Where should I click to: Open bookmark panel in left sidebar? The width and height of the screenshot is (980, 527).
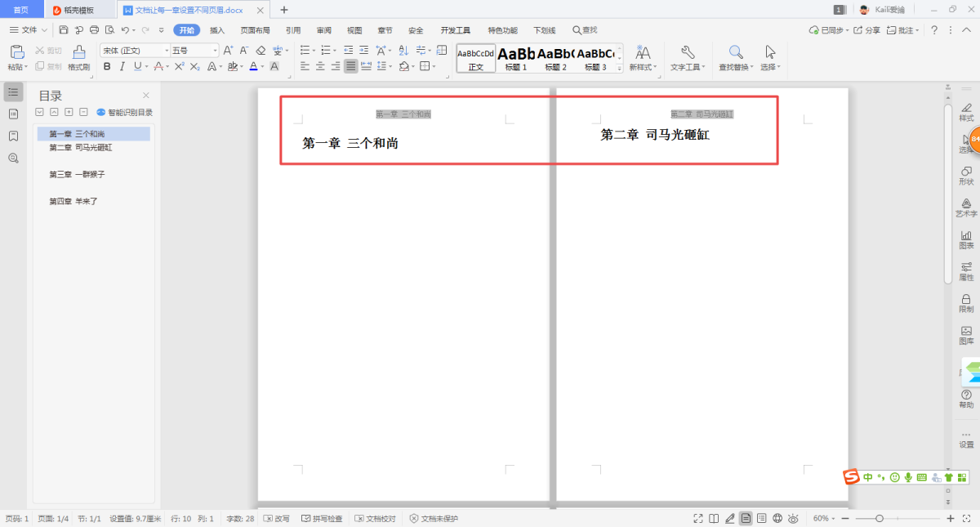13,136
